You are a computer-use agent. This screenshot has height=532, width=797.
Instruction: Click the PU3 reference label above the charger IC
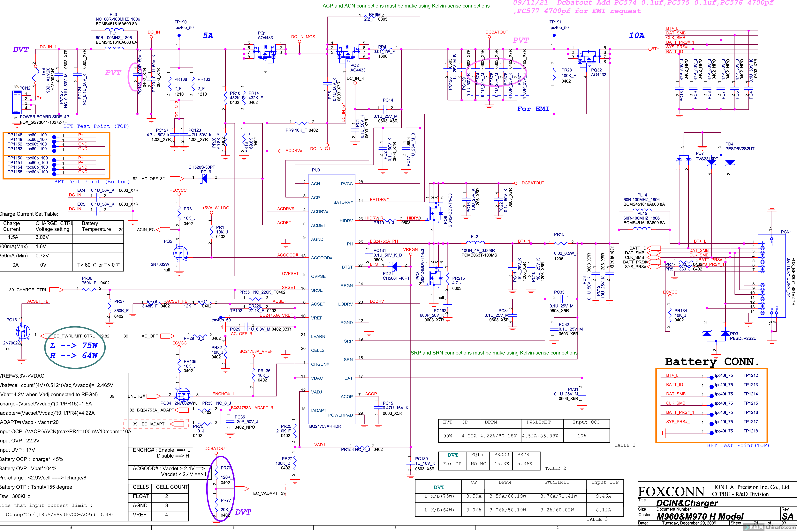tap(316, 170)
